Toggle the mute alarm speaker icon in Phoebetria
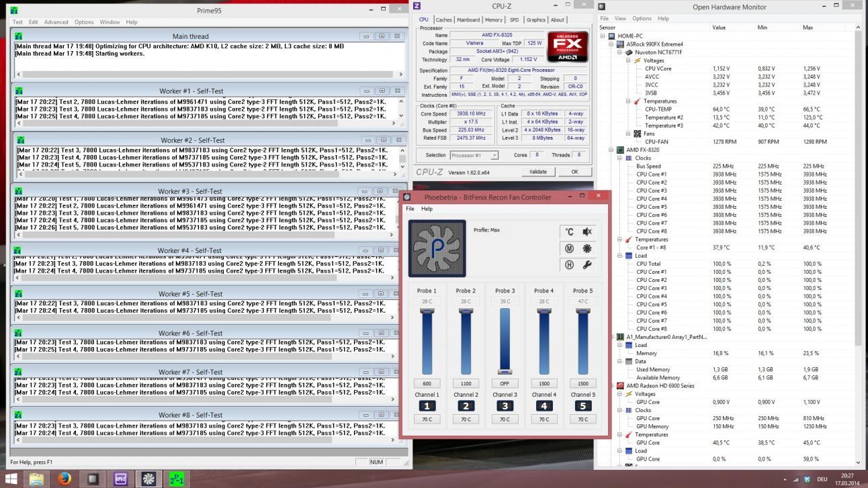Screen dimensions: 868x488 (x=587, y=232)
